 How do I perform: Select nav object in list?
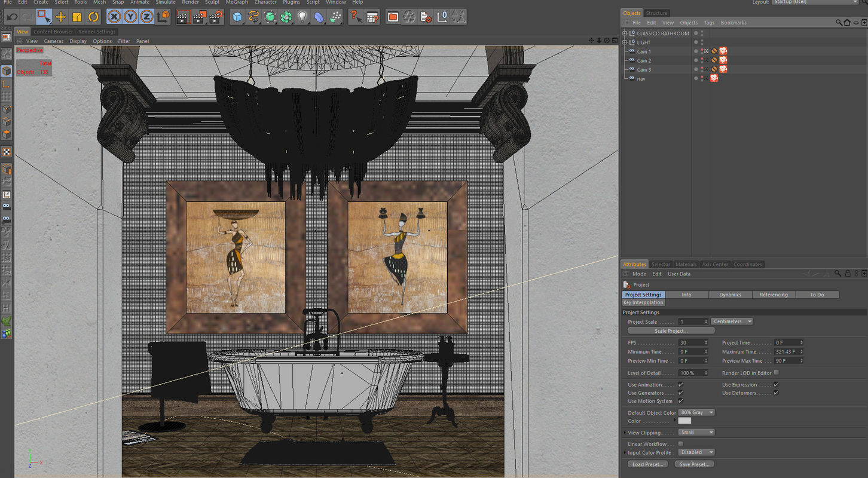(x=641, y=78)
